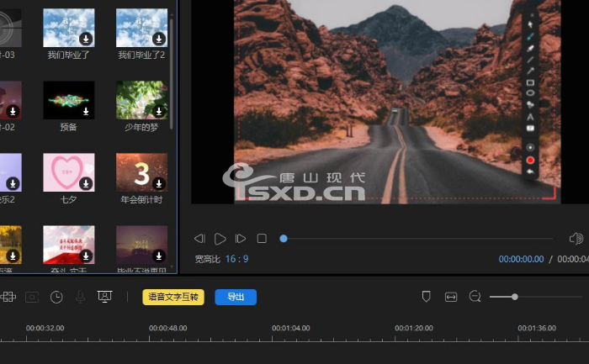Click the timeline zoom slider handle
Viewport: 589px width, 364px height.
point(515,297)
